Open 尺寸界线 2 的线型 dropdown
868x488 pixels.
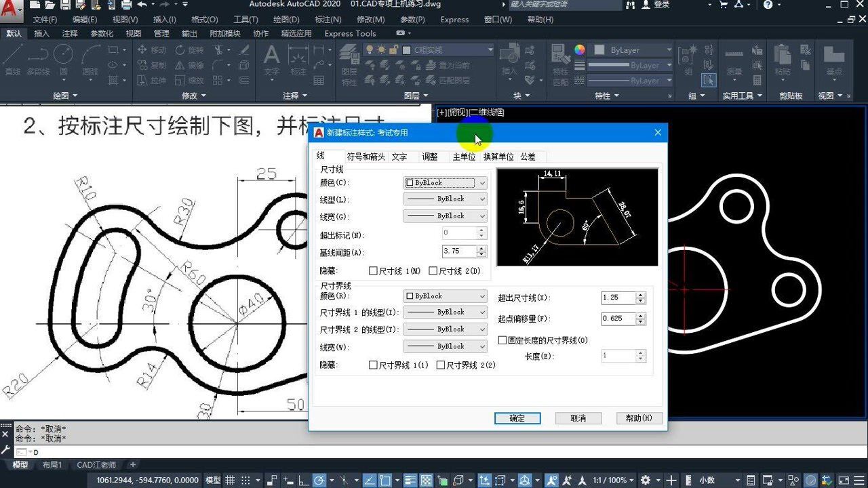(446, 329)
